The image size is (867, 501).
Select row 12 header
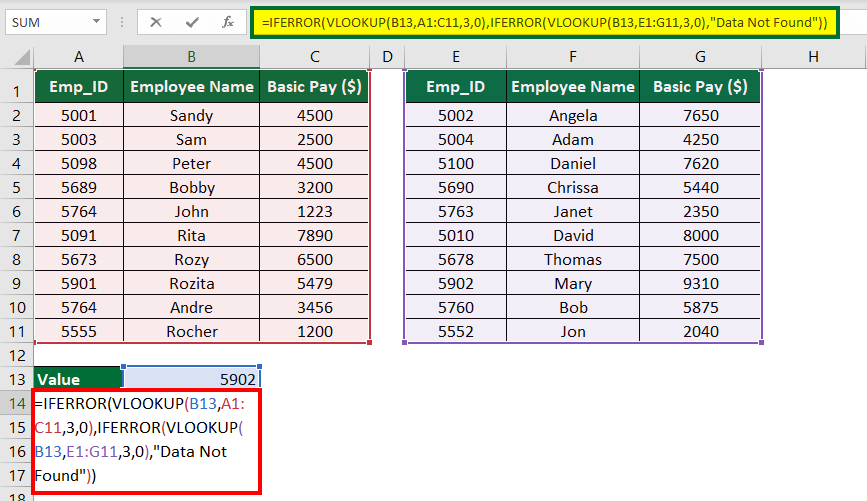tap(17, 356)
